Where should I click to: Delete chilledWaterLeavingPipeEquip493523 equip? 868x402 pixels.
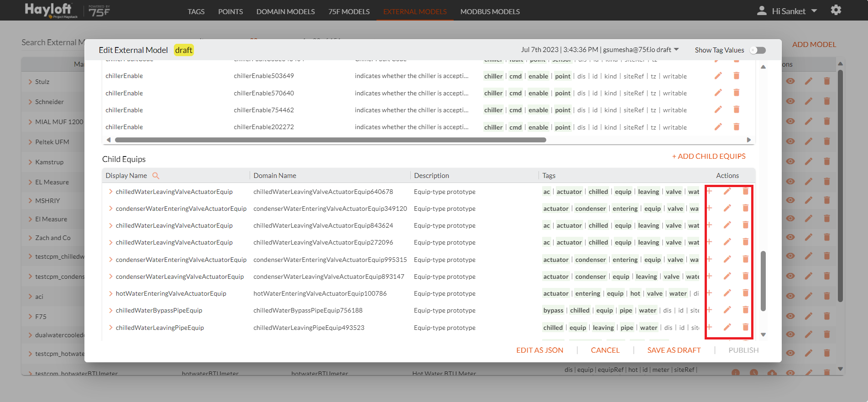pos(745,327)
